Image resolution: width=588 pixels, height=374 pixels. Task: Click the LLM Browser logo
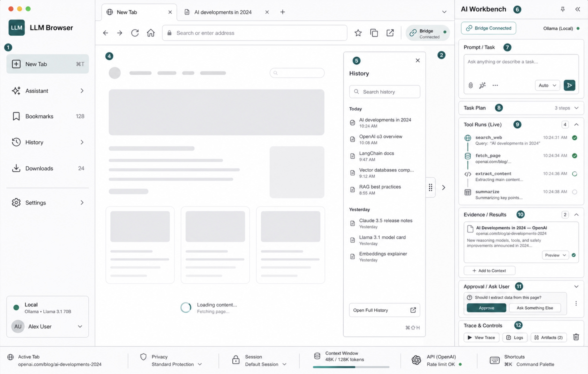click(17, 28)
